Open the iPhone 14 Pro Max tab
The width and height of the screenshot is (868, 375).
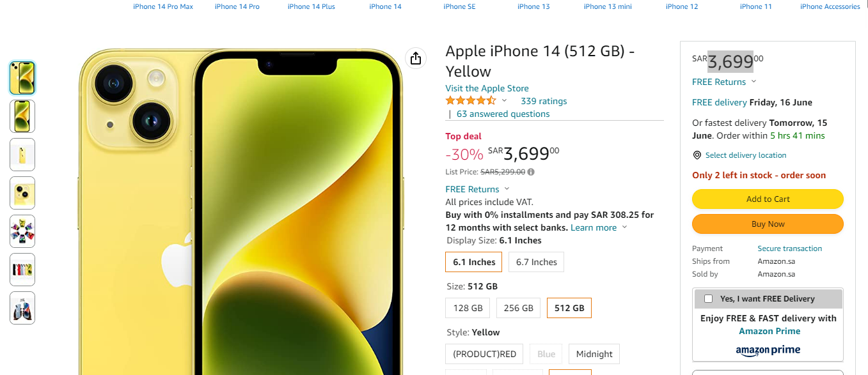(163, 6)
